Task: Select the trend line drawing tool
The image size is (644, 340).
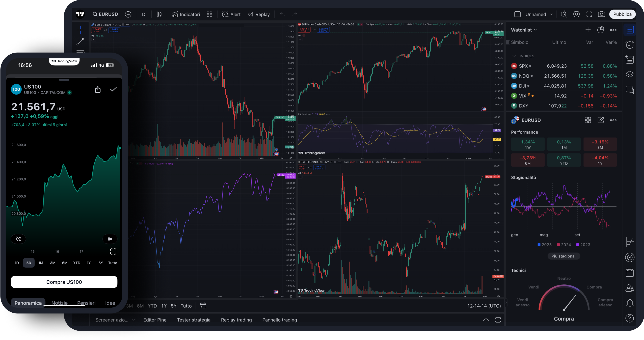Action: pyautogui.click(x=80, y=42)
